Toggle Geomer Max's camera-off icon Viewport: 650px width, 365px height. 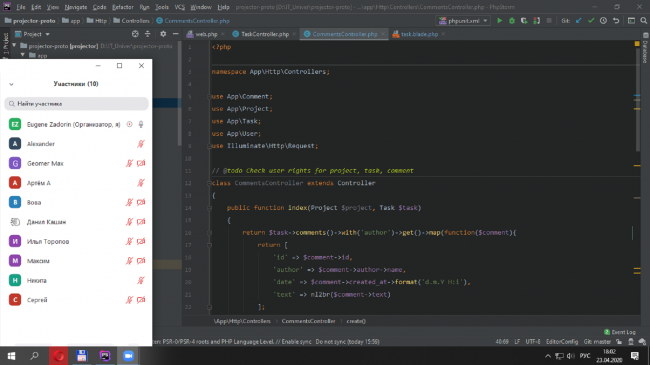pyautogui.click(x=141, y=163)
